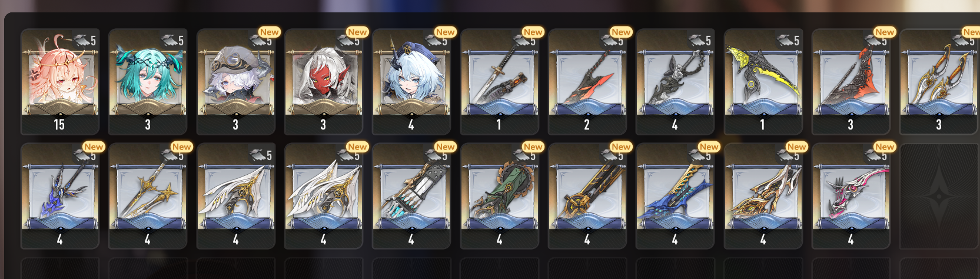Select the gold ornate weapon beside the pink one
This screenshot has height=279, width=980.
click(x=763, y=196)
